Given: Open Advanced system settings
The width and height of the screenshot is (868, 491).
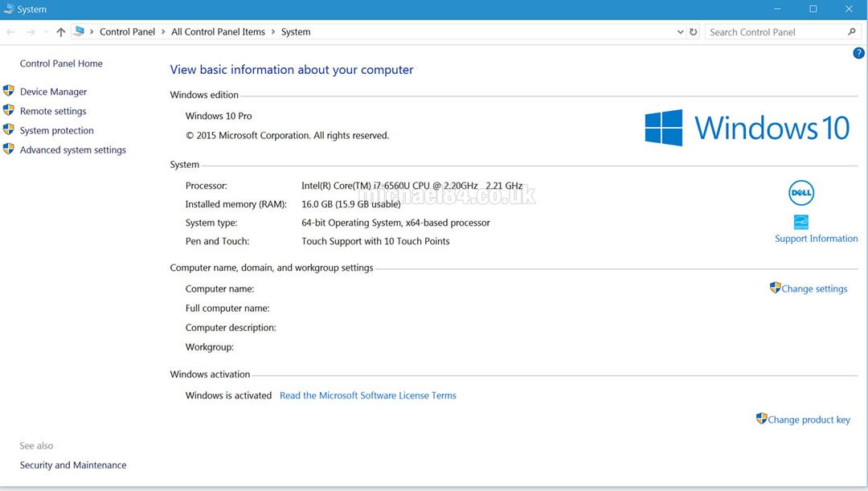Looking at the screenshot, I should [73, 150].
